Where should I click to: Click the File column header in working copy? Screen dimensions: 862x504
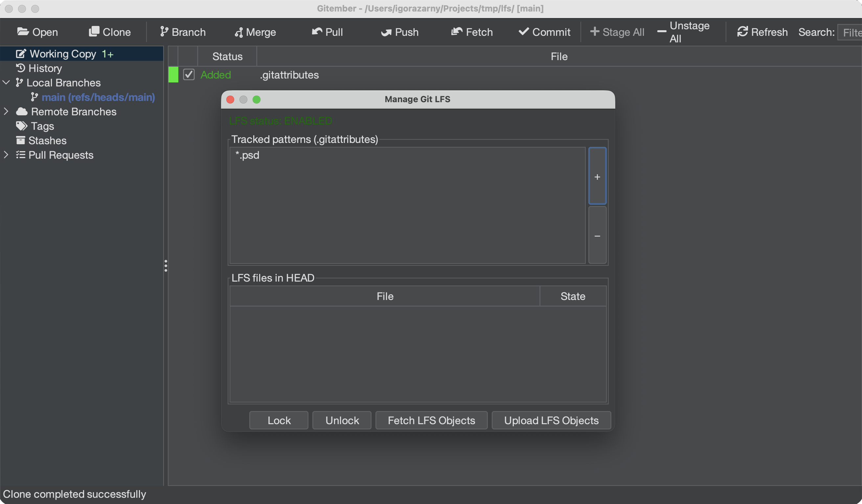(559, 57)
